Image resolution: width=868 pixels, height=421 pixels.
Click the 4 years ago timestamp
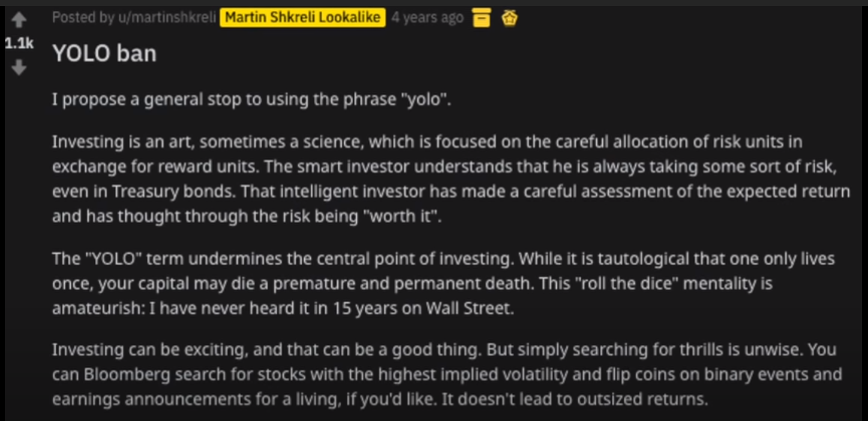tap(428, 18)
